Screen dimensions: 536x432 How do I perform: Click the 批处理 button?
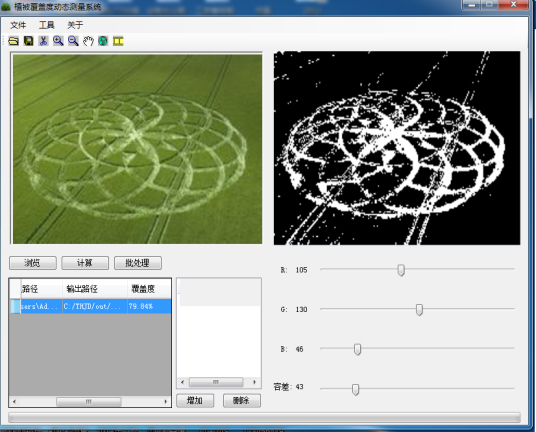click(138, 263)
